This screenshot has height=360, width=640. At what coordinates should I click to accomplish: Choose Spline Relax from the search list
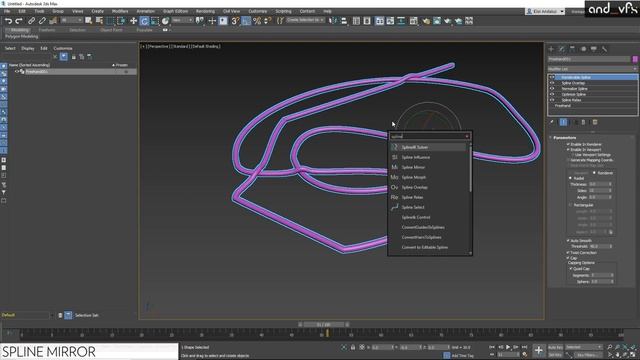tap(428, 197)
